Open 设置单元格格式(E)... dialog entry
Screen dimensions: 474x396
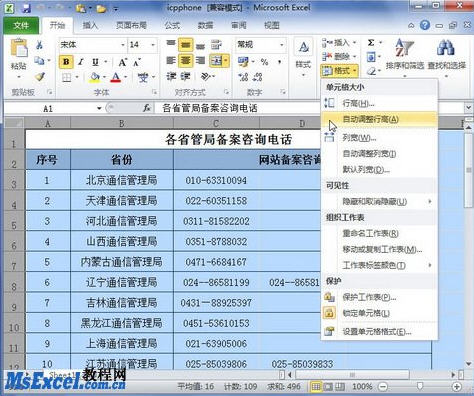(x=379, y=331)
